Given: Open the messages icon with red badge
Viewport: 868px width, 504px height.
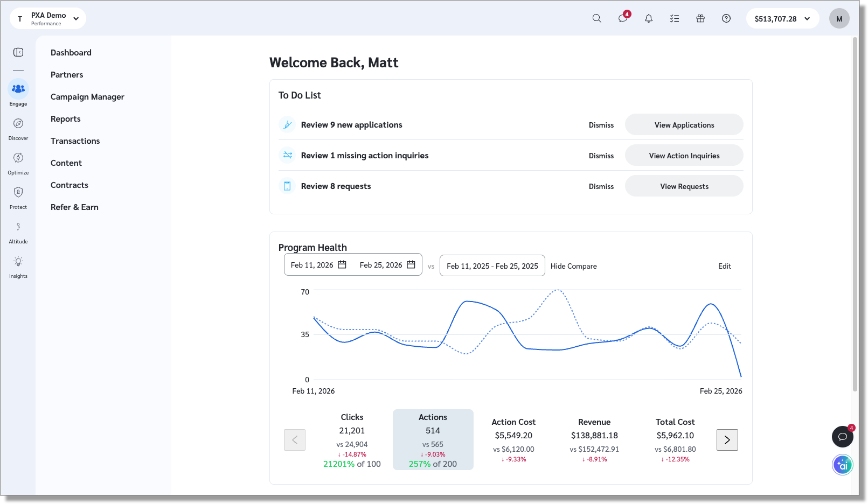Looking at the screenshot, I should pyautogui.click(x=622, y=18).
